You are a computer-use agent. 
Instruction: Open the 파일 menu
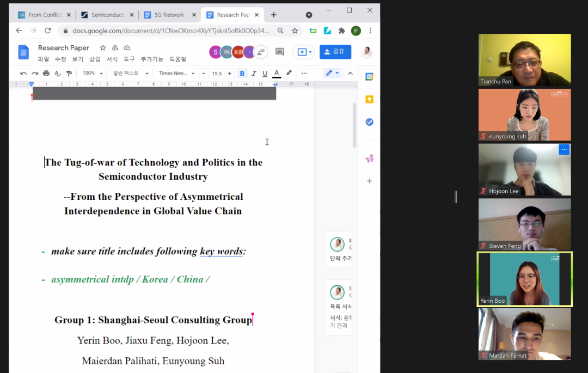[44, 59]
